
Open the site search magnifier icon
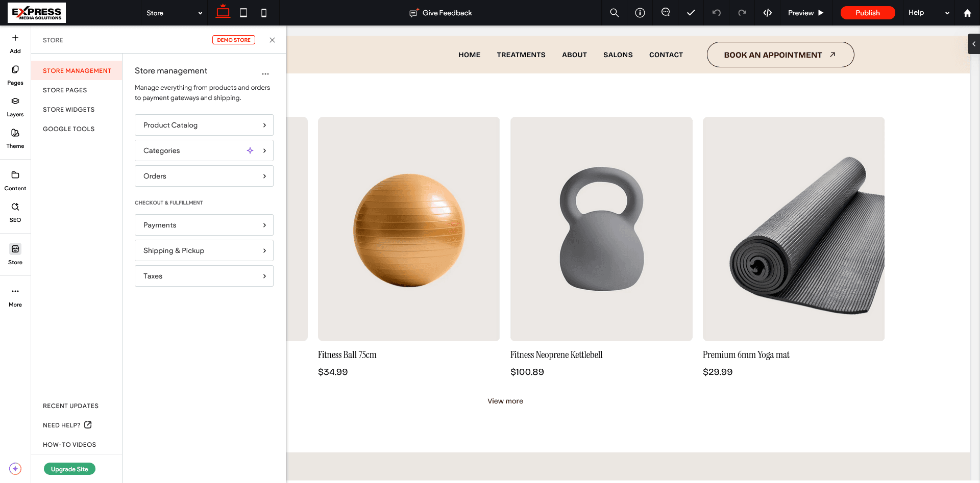tap(615, 13)
